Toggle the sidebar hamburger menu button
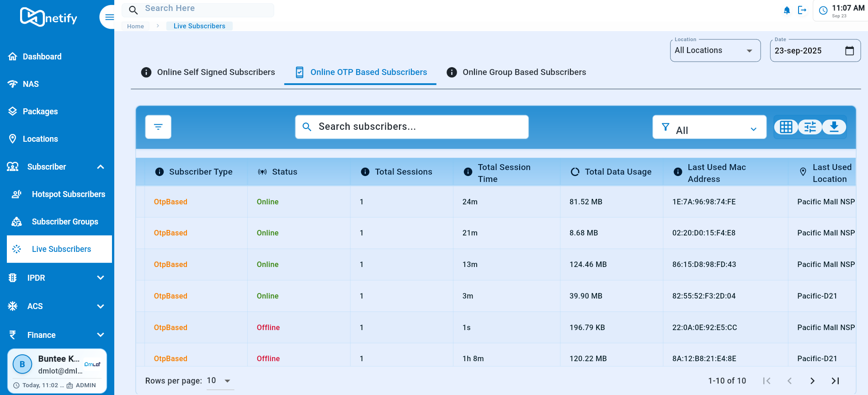 109,17
